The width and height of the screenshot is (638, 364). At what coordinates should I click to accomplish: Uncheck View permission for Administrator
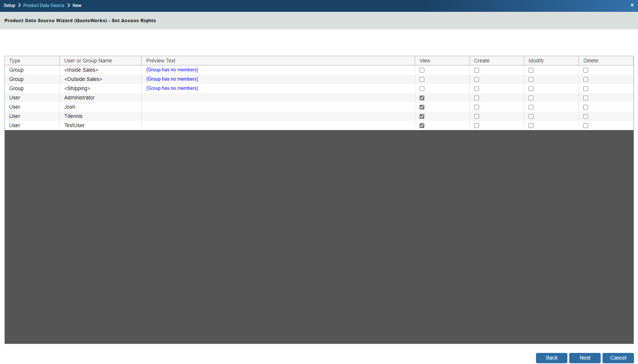422,98
